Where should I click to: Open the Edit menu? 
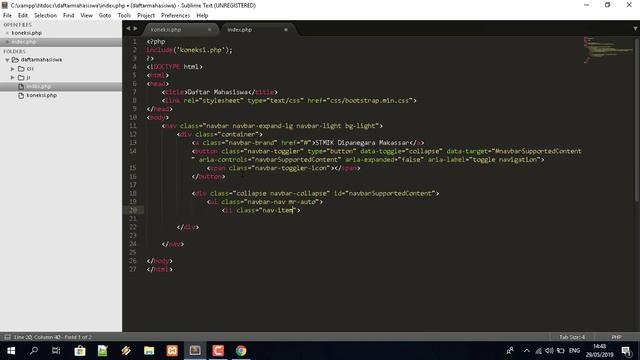click(x=23, y=15)
